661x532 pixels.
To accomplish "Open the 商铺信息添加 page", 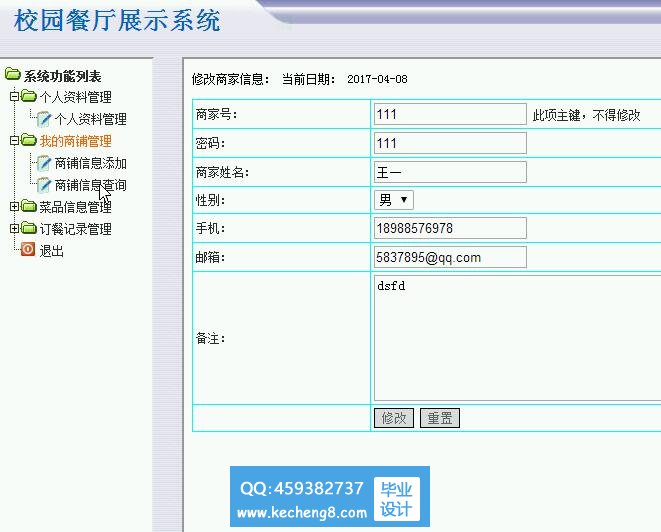I will coord(91,164).
